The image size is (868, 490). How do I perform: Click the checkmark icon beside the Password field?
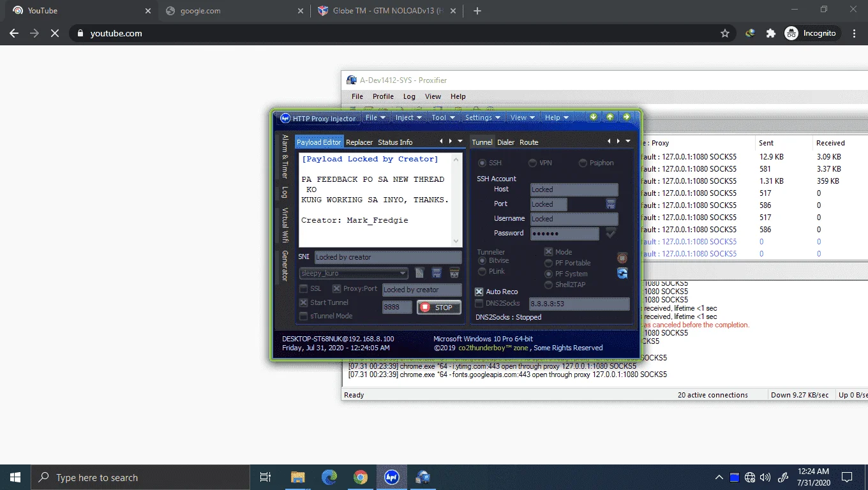[611, 234]
